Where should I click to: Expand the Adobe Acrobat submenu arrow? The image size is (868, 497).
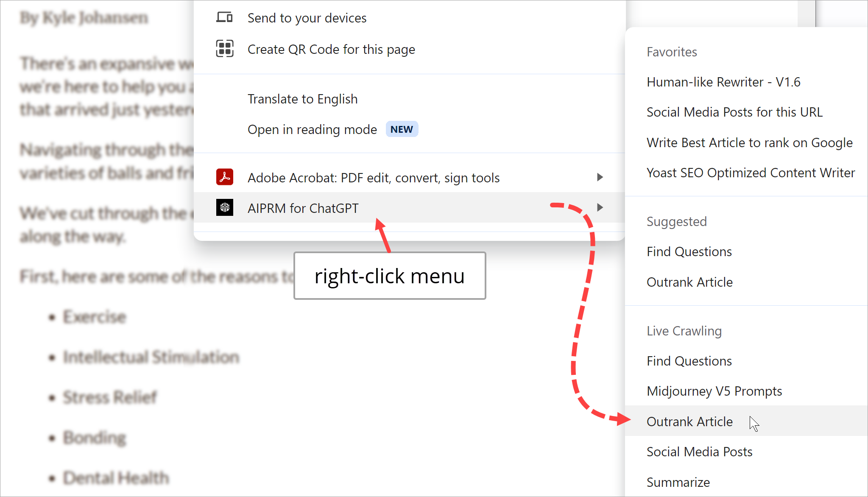tap(600, 177)
